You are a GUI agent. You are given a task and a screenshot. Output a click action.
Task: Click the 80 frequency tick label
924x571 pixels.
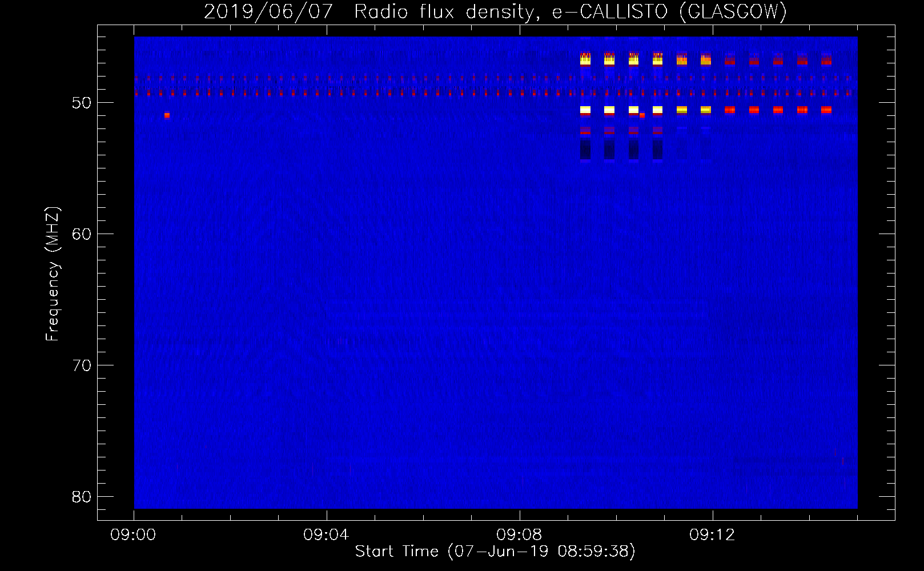(82, 497)
